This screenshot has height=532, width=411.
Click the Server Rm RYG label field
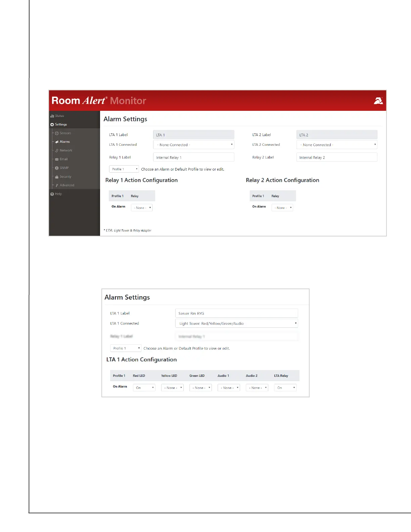point(237,313)
